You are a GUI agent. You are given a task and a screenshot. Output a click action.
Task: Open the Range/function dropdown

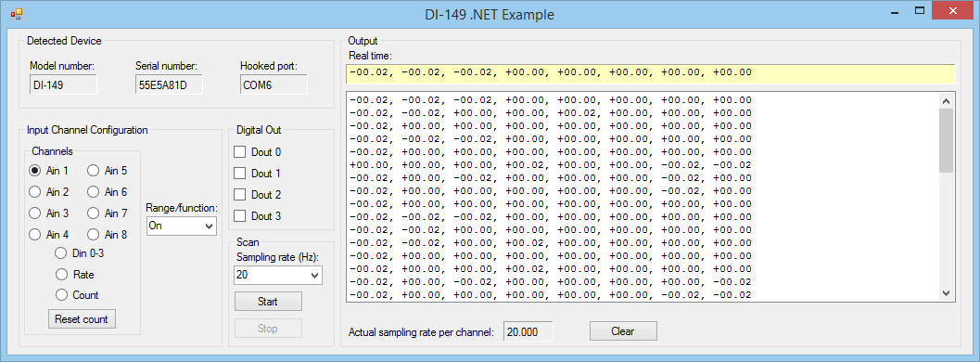coord(182,226)
